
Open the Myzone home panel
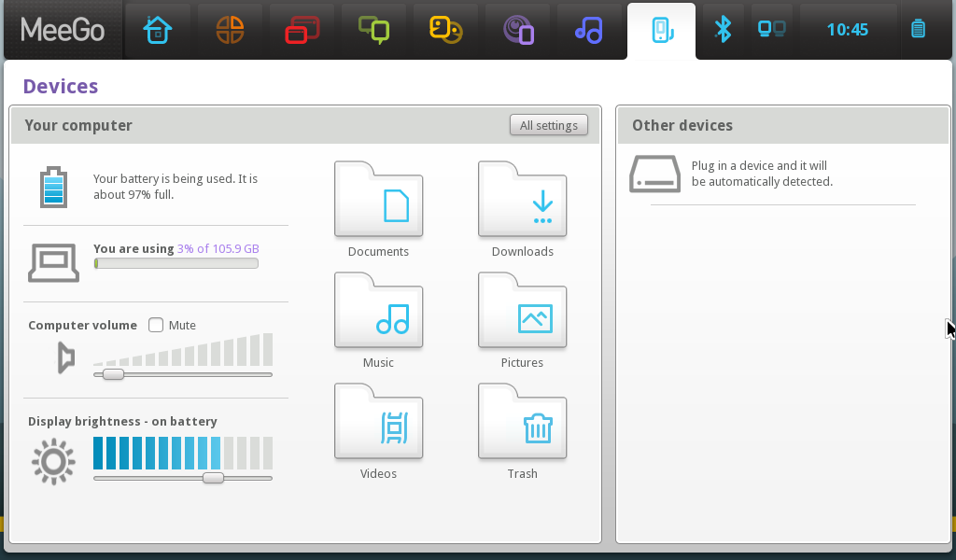(x=157, y=29)
